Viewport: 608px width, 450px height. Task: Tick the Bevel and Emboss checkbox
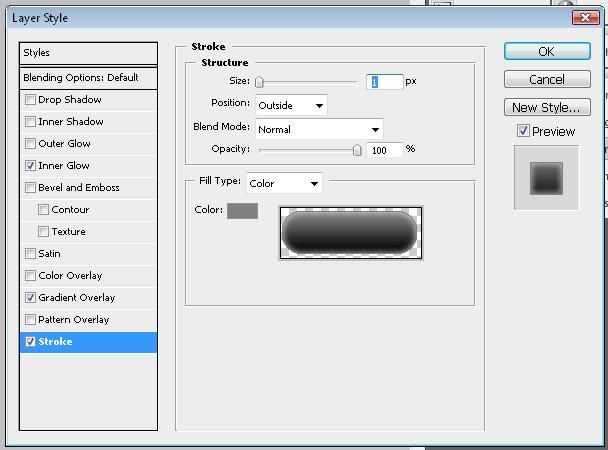(31, 188)
